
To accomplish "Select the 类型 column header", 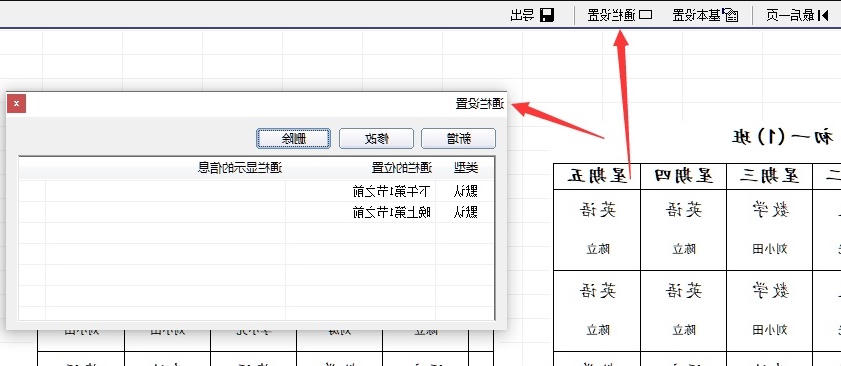I will (x=465, y=169).
